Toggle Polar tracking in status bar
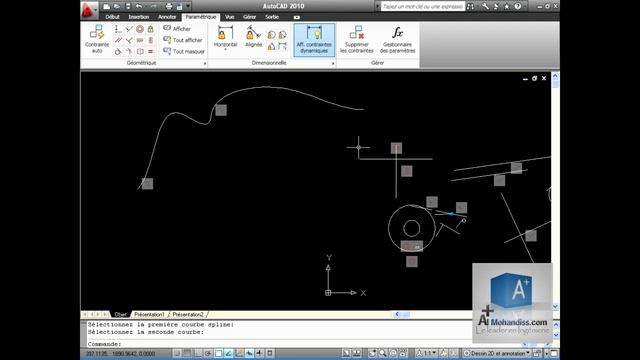 [208, 353]
